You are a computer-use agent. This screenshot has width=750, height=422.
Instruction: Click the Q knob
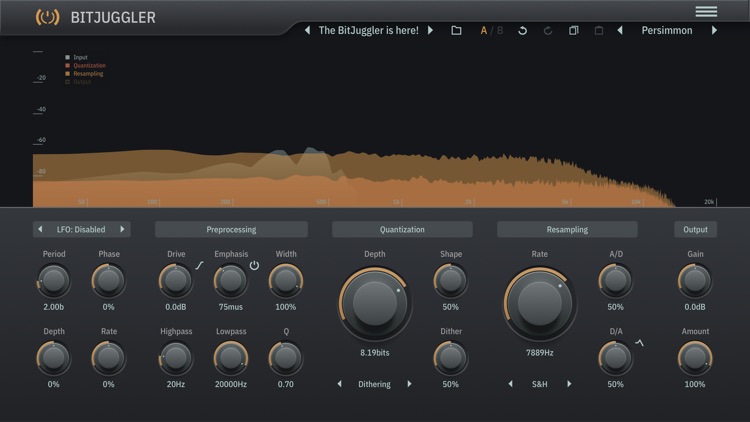click(x=286, y=358)
